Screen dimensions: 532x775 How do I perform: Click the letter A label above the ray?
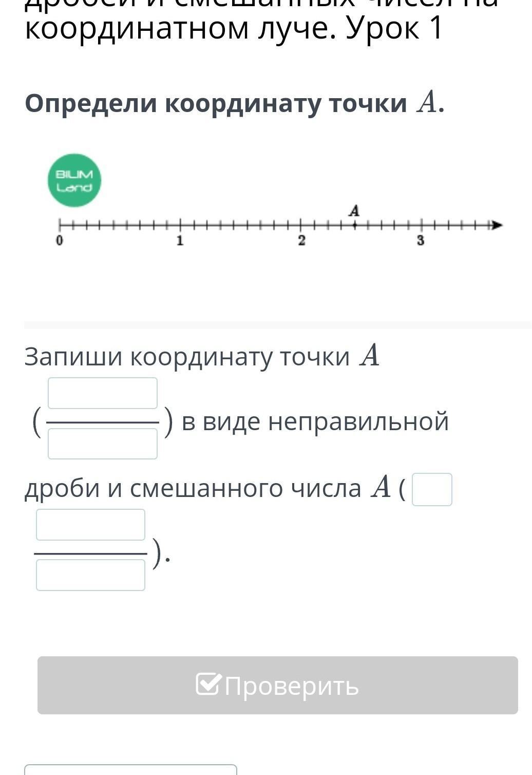tap(354, 211)
